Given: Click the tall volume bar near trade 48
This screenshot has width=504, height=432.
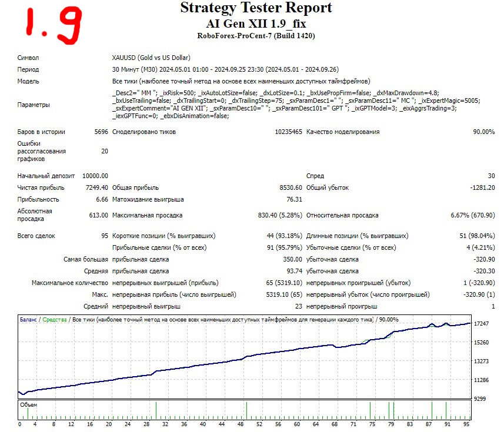Looking at the screenshot, I should pyautogui.click(x=246, y=410).
